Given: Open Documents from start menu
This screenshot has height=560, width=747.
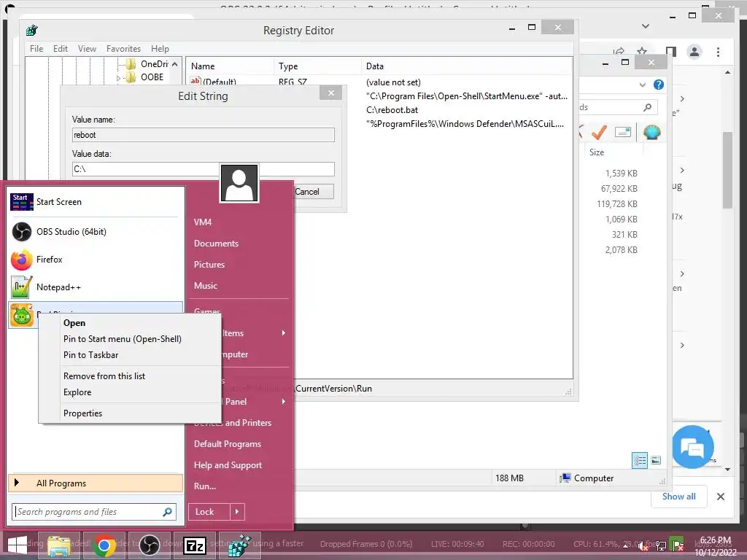Looking at the screenshot, I should click(216, 244).
